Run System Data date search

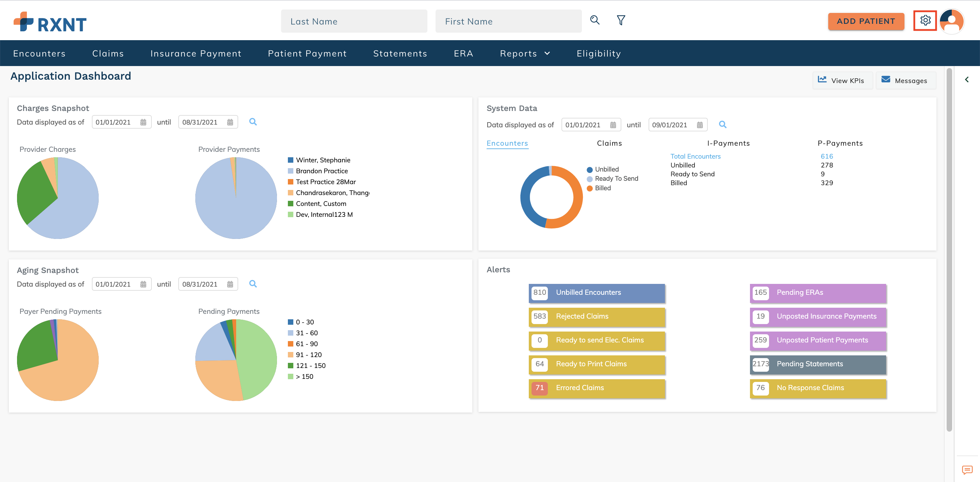click(x=722, y=124)
